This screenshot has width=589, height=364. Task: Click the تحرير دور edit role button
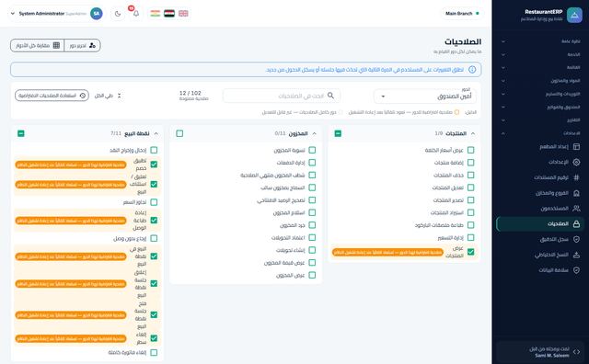pyautogui.click(x=82, y=45)
